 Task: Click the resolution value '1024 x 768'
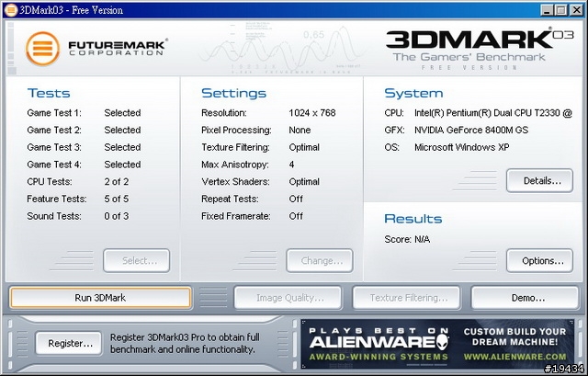pyautogui.click(x=312, y=112)
